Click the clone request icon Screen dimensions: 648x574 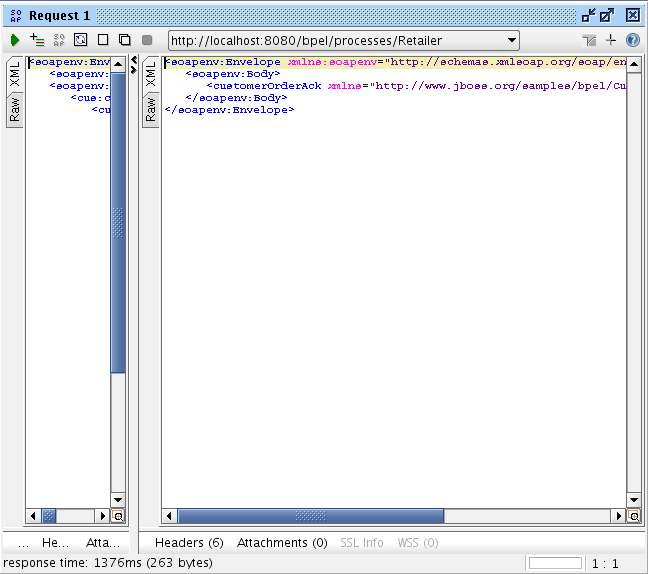(x=124, y=40)
